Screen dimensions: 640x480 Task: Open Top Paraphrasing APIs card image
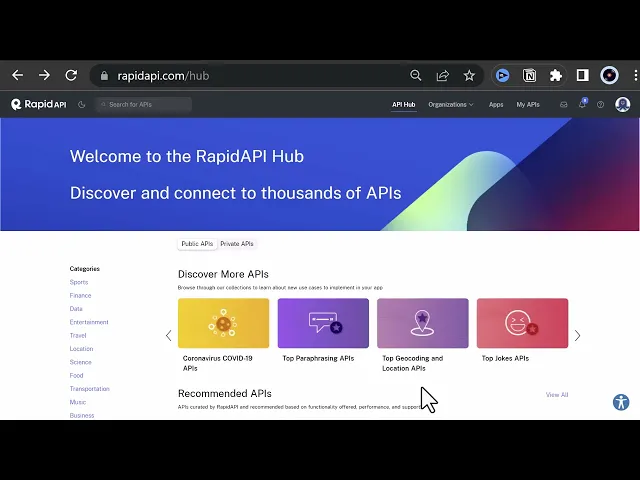tap(323, 323)
